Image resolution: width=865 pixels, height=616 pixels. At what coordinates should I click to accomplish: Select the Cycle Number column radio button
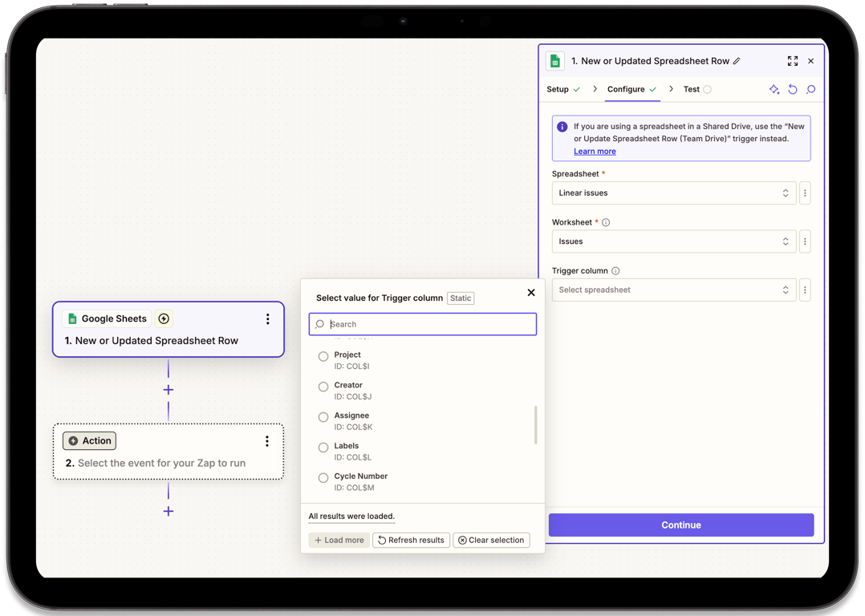point(323,478)
